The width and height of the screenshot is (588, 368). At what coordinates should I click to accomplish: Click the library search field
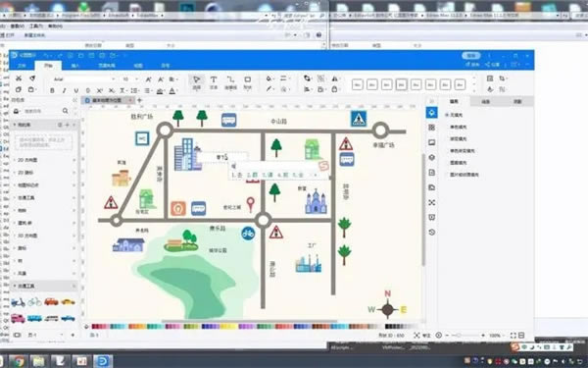coord(42,111)
